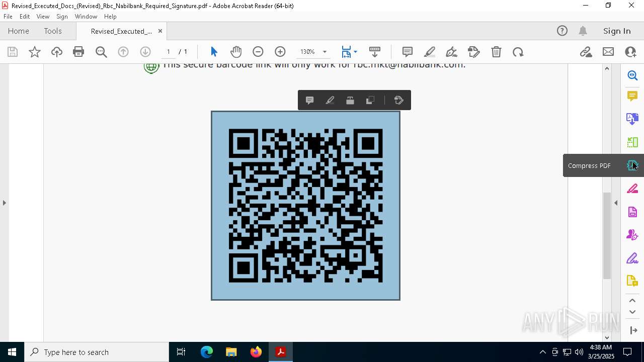Select the arrow Selection tool

tap(214, 52)
